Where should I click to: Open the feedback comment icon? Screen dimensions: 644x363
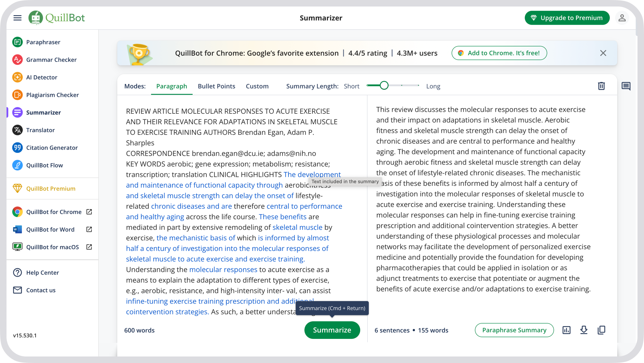pyautogui.click(x=626, y=86)
